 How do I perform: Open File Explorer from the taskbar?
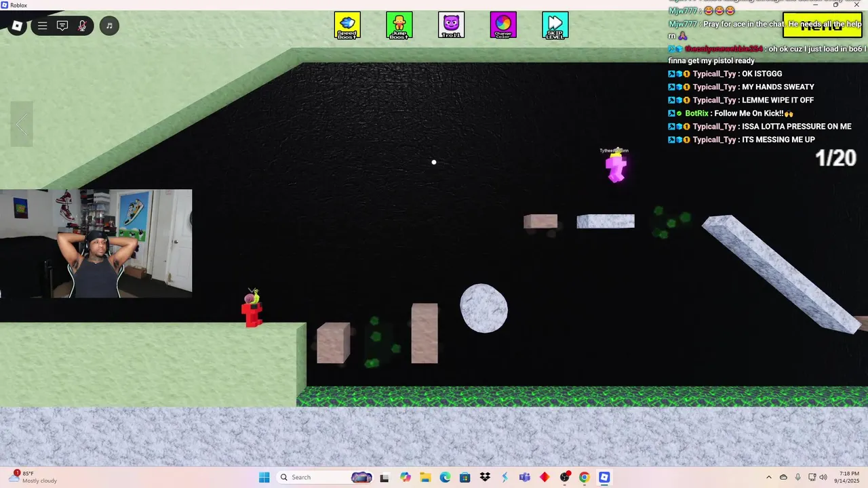(425, 477)
